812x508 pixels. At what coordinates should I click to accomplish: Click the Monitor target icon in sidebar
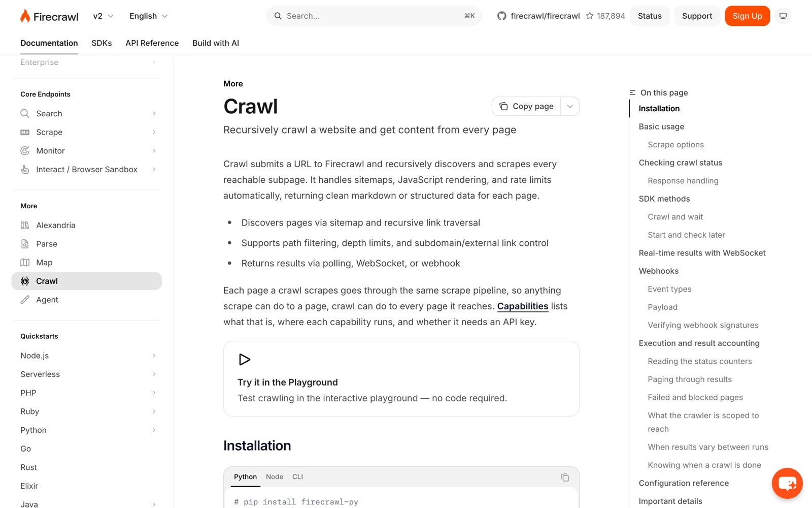click(x=25, y=151)
